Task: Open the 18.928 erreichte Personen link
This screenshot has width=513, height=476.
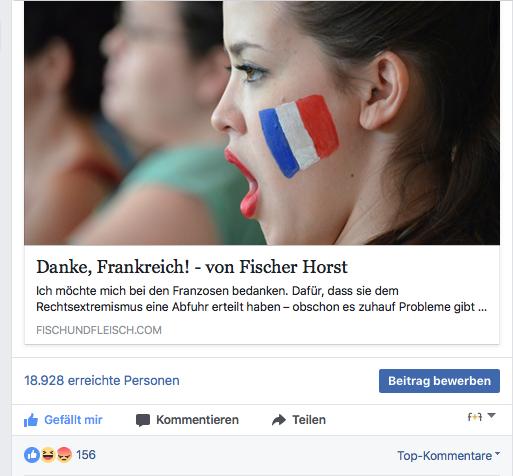Action: 102,380
